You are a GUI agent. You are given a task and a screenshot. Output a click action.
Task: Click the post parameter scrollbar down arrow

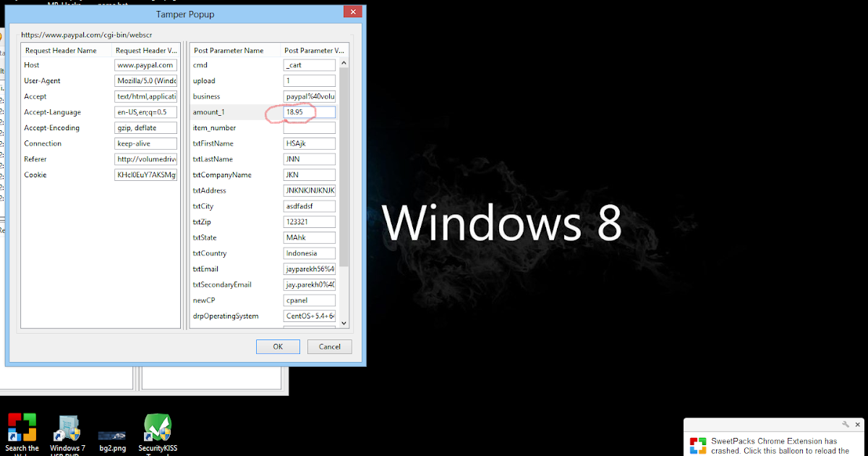[344, 324]
